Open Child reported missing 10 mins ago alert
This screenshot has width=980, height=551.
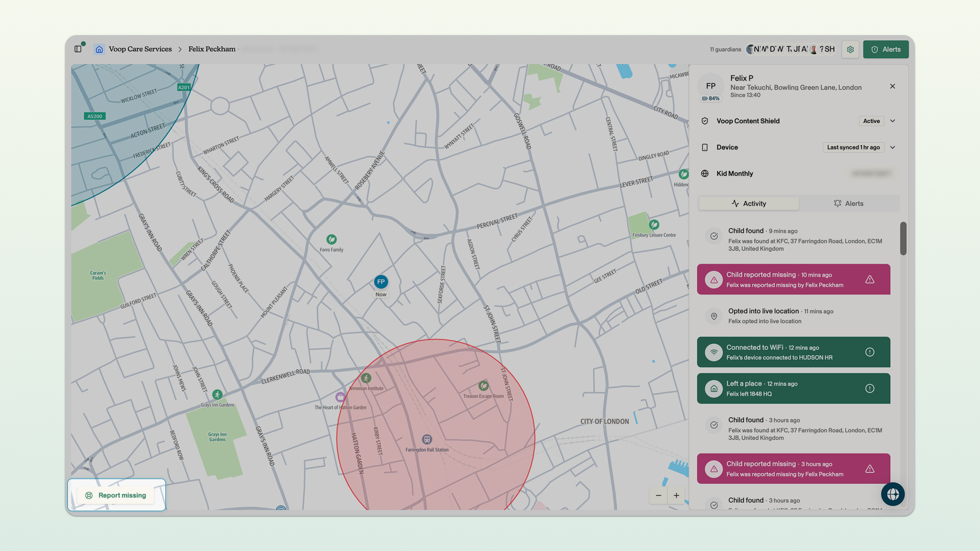click(x=794, y=280)
